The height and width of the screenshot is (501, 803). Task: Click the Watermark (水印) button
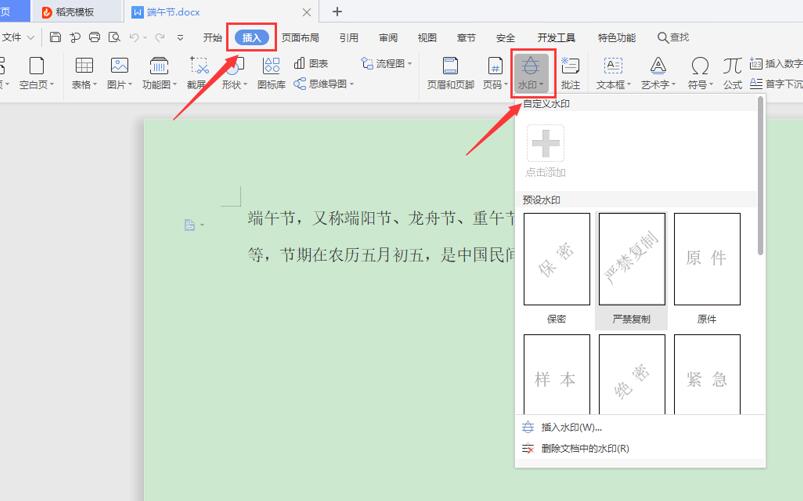[531, 73]
